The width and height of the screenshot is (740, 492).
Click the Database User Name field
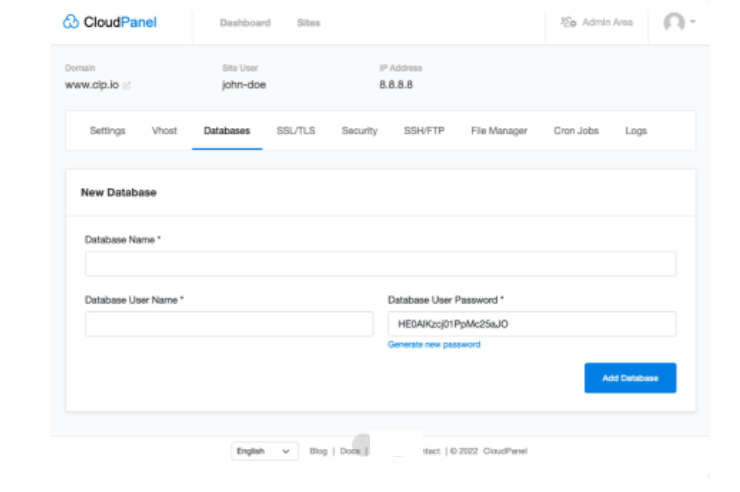pyautogui.click(x=229, y=324)
